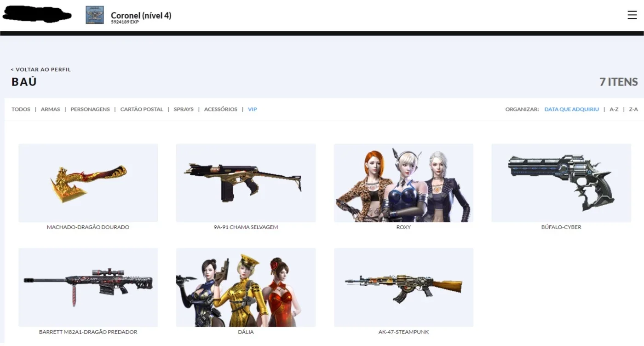Click the Dália item label

coord(246,332)
